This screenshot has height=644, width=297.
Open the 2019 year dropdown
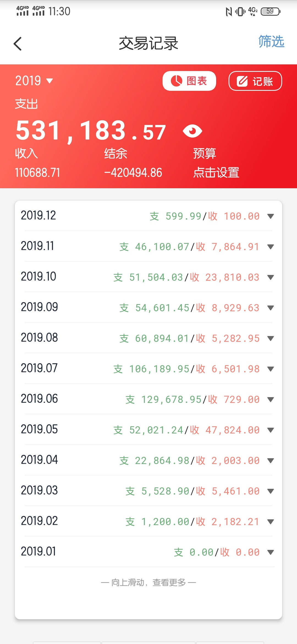click(x=34, y=81)
